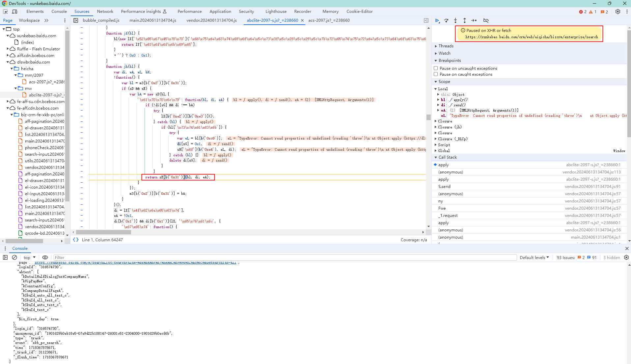The height and width of the screenshot is (364, 631).
Task: Open phoneCheck.2024061 file in tree
Action: coord(41,147)
